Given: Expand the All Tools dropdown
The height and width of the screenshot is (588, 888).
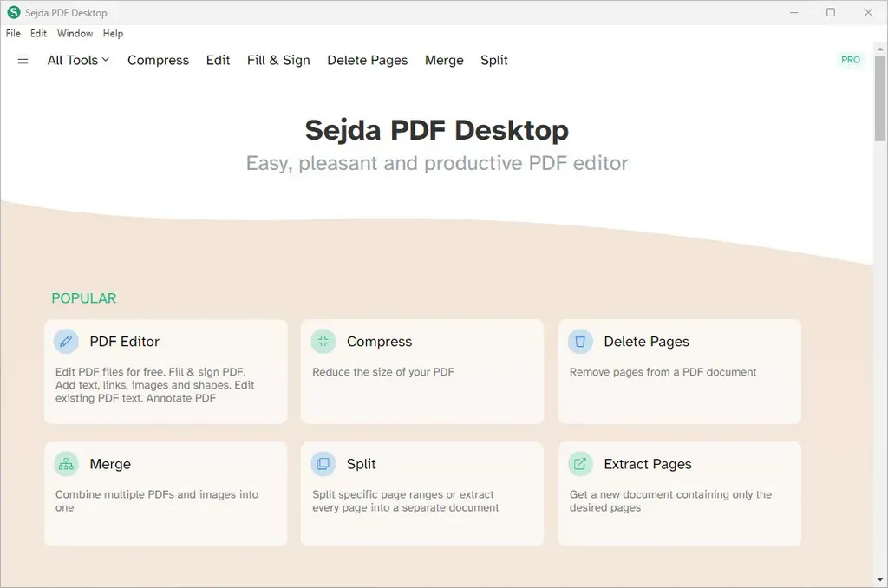Looking at the screenshot, I should pos(78,60).
